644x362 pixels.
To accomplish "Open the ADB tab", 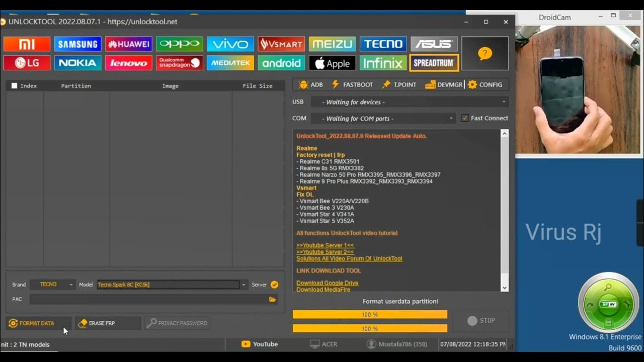I will click(x=310, y=84).
